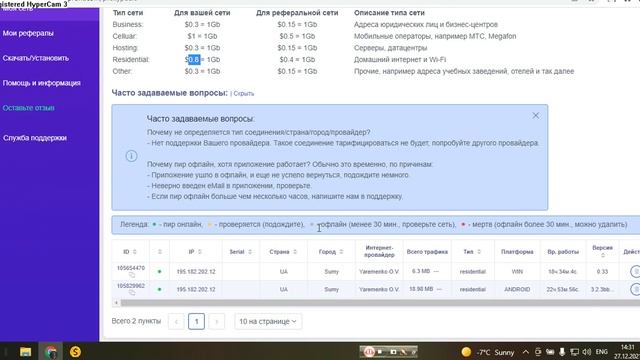Click the 'Платформа' column header
Viewport: 640px width, 360px height.
pyautogui.click(x=517, y=252)
